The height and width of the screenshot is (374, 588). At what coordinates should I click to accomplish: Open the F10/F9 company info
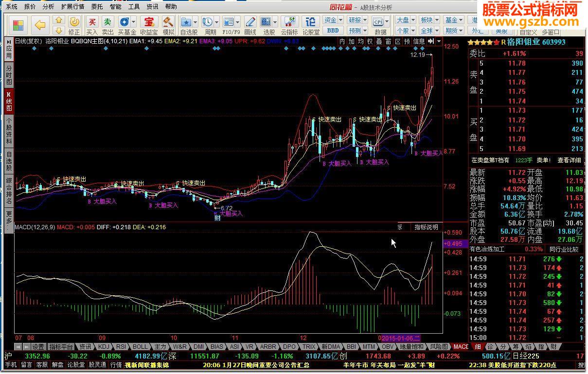coord(231,25)
